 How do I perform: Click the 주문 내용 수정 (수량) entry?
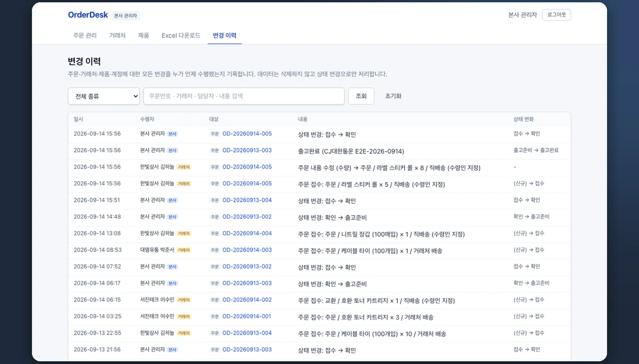click(389, 168)
